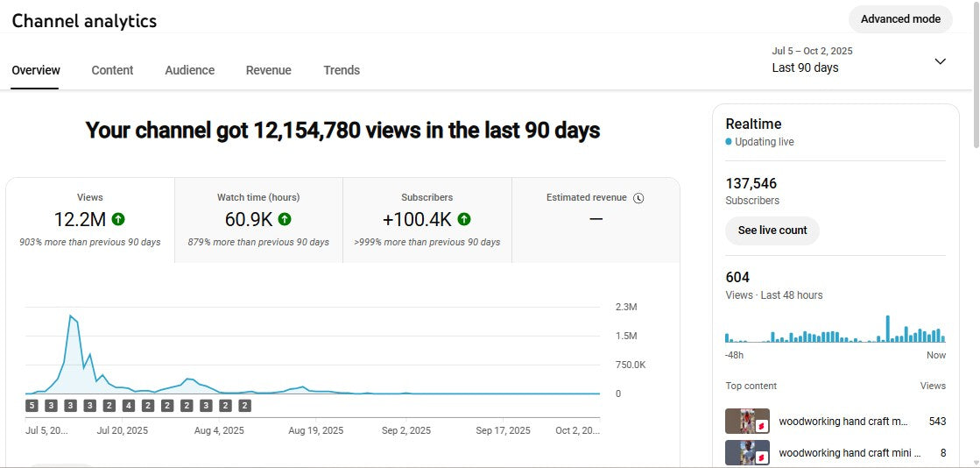
Task: Open the Revenue tab
Action: pos(268,70)
